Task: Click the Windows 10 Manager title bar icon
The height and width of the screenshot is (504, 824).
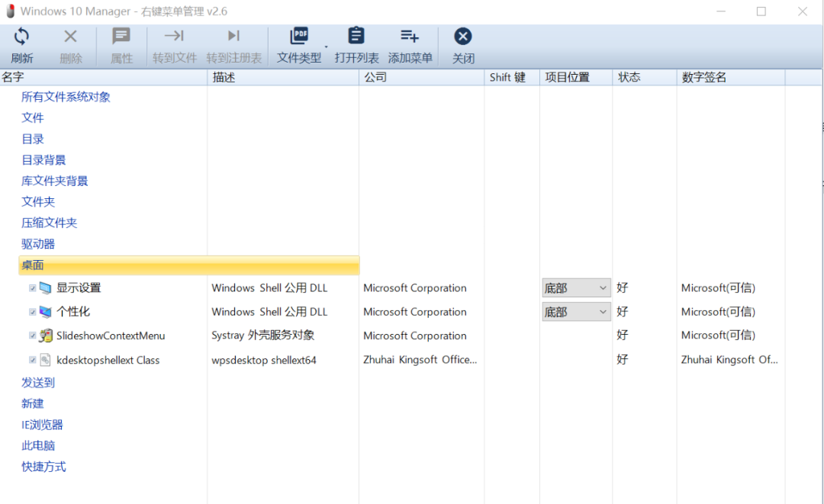Action: coord(10,11)
